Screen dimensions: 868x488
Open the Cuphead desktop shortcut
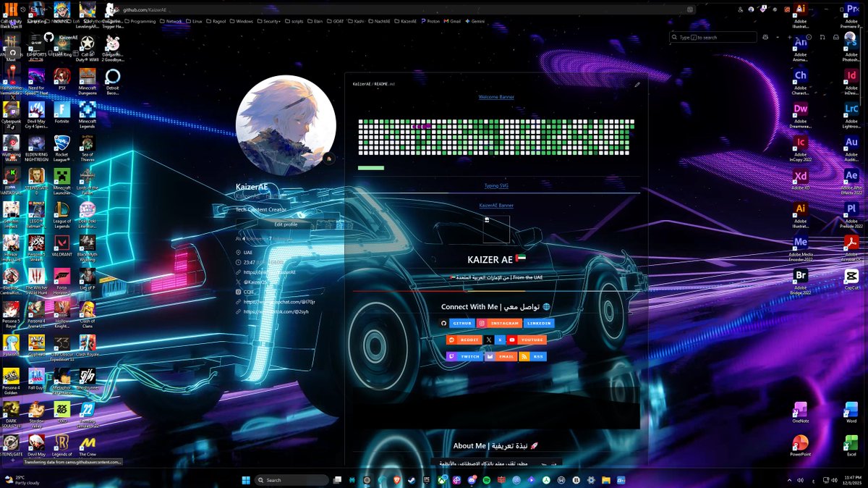[36, 347]
